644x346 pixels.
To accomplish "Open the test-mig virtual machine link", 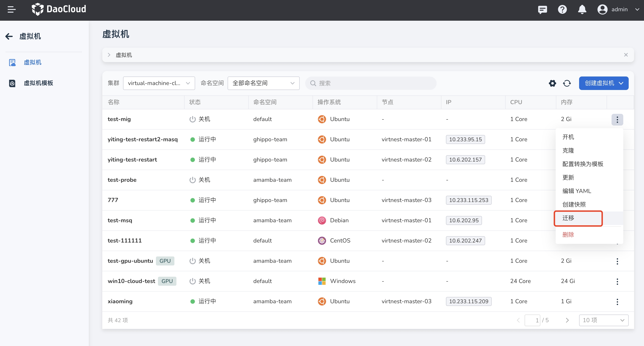I will click(119, 119).
